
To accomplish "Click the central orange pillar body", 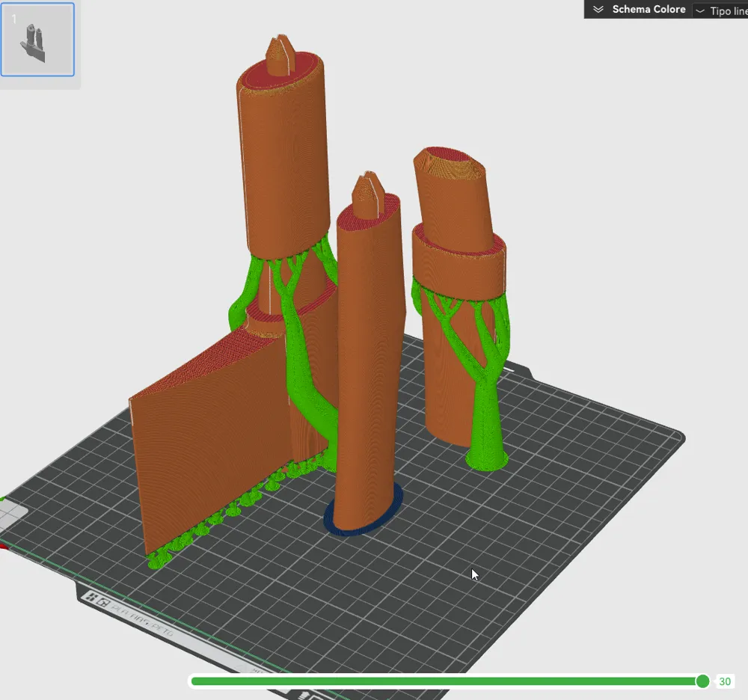I will click(x=369, y=359).
